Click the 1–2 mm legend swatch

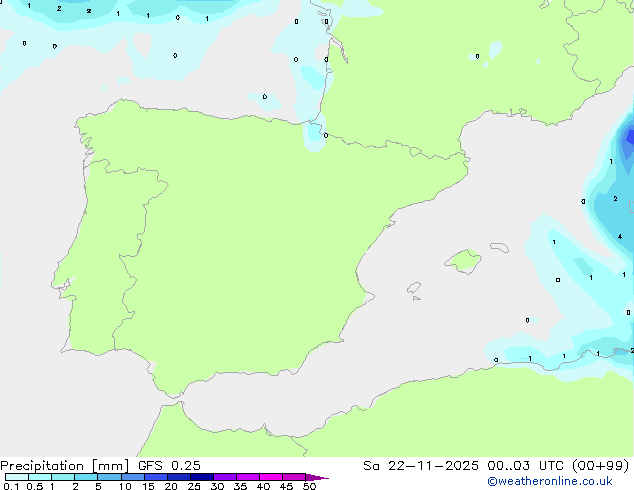(63, 477)
